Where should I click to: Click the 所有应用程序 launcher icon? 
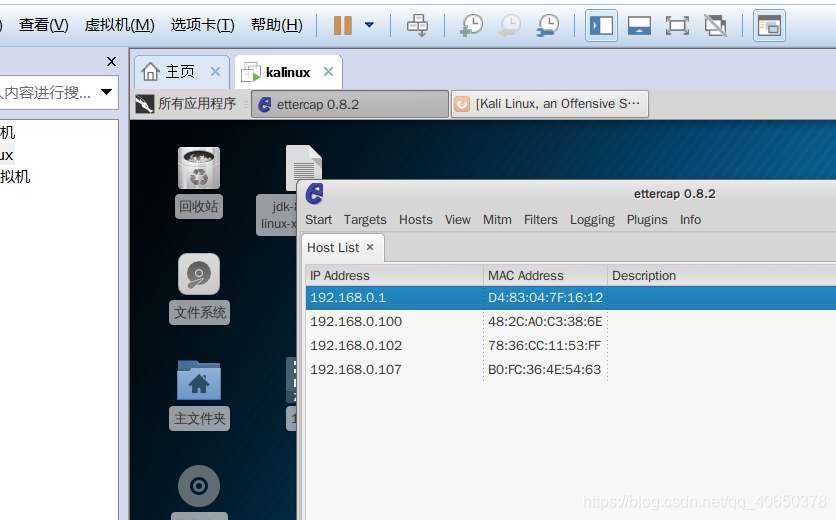click(x=144, y=104)
